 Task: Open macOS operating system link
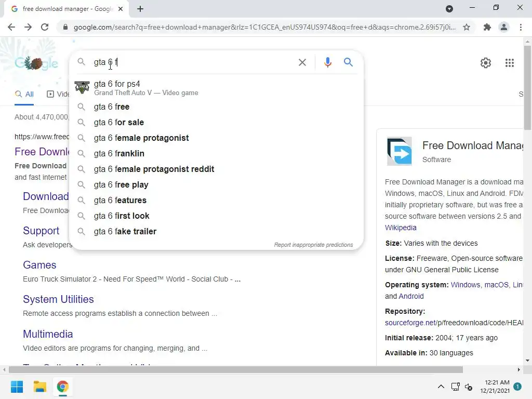click(496, 285)
